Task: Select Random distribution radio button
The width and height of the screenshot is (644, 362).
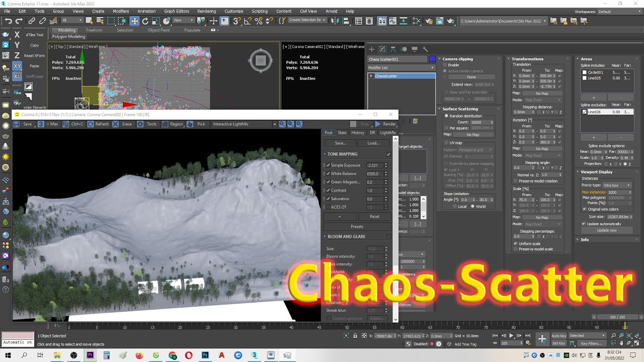Action: (x=446, y=116)
